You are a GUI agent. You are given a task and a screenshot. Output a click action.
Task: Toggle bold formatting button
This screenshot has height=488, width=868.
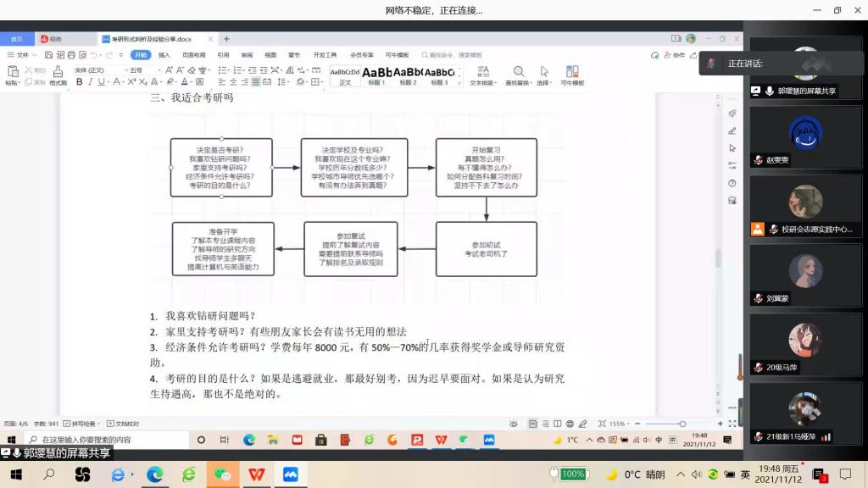coord(80,82)
